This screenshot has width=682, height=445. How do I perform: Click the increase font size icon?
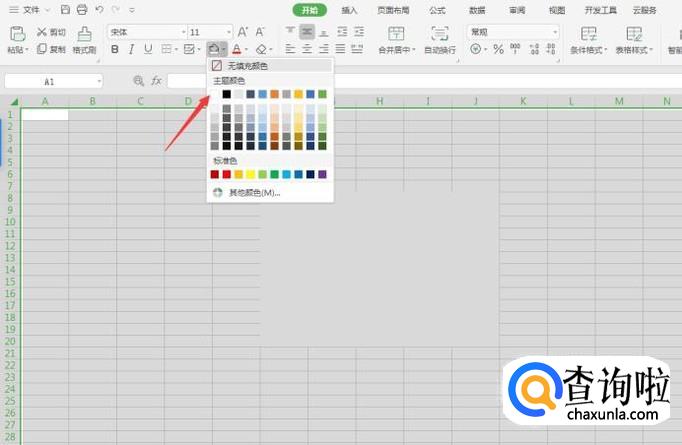point(243,32)
